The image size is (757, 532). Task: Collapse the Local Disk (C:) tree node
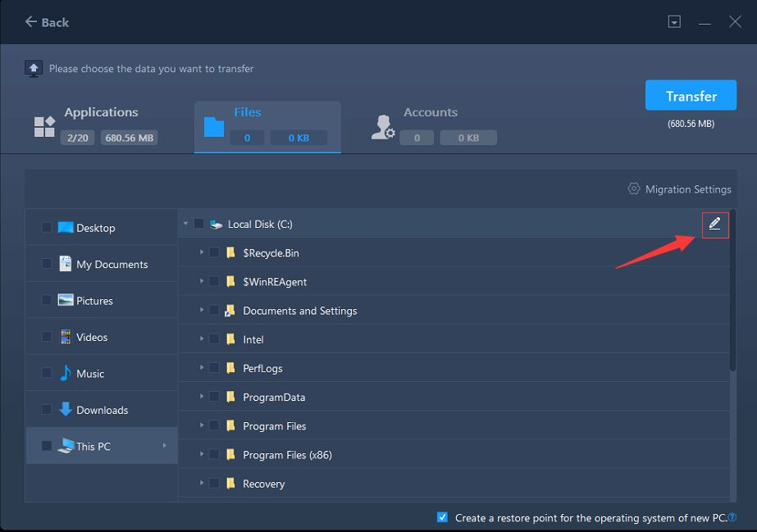185,223
